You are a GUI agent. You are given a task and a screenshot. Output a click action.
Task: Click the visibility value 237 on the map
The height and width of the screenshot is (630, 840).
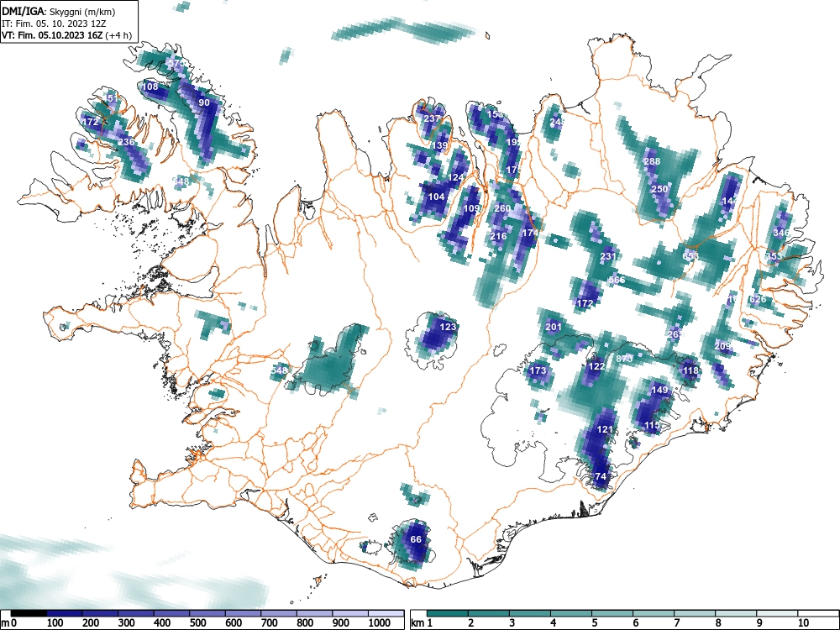click(432, 118)
